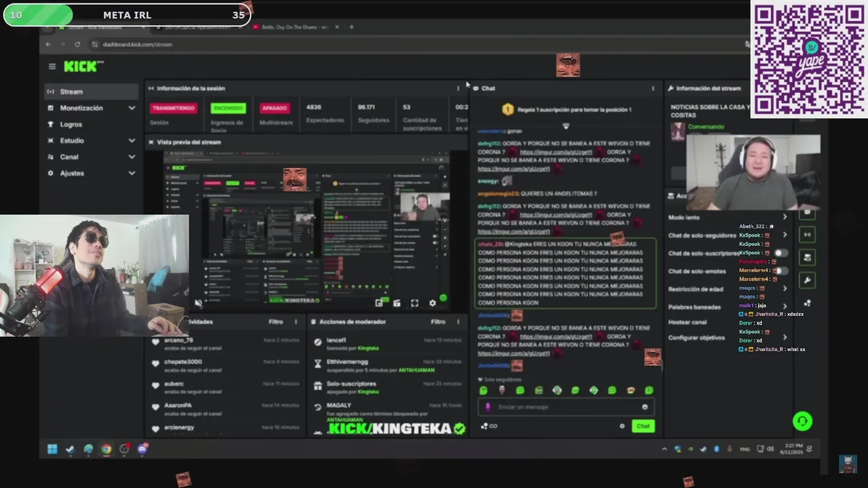
Task: Click the green Chat send button
Action: [643, 426]
